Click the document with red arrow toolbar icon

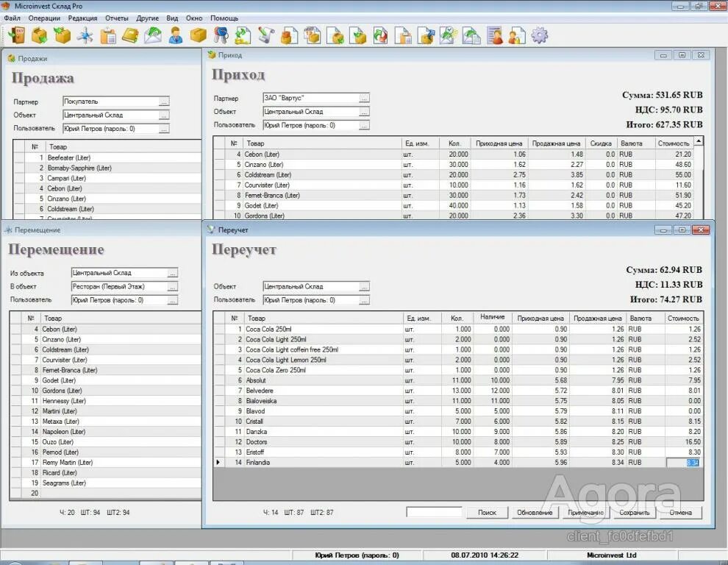(381, 35)
